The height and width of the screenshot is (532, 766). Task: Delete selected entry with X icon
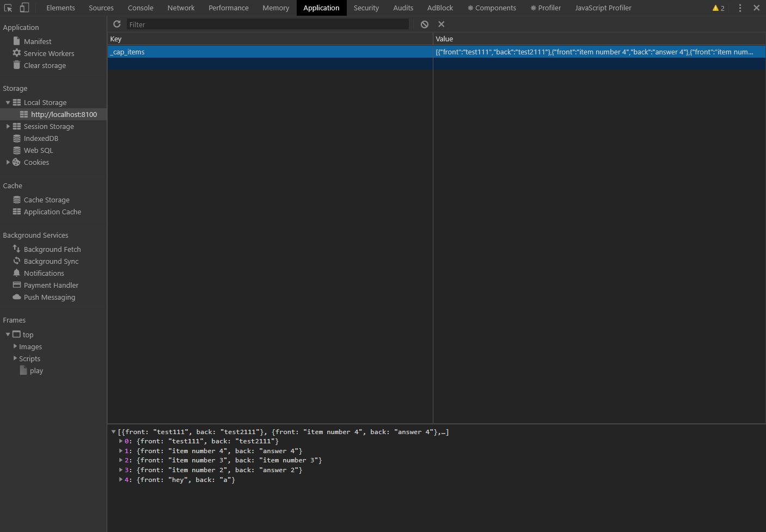[442, 24]
